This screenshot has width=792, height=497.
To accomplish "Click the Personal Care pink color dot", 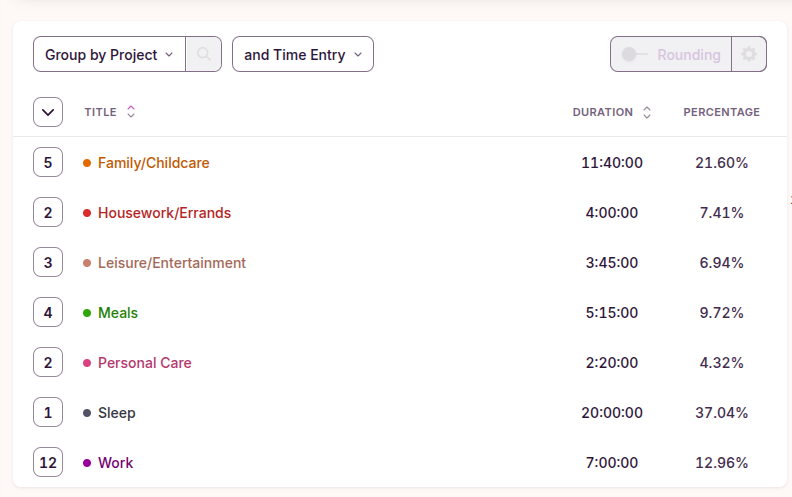I will coord(87,363).
